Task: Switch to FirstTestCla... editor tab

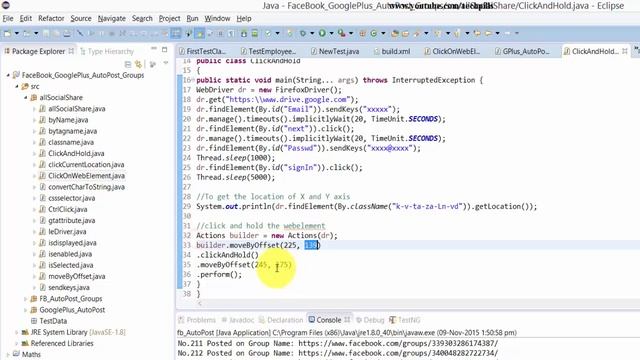Action: point(202,51)
